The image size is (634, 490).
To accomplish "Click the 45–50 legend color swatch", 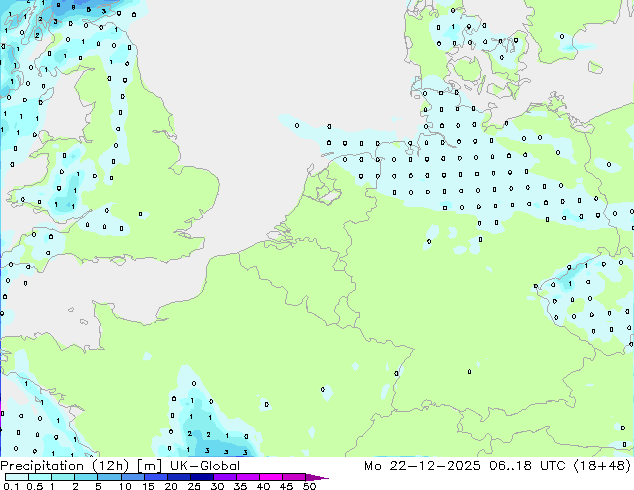I will [x=294, y=477].
